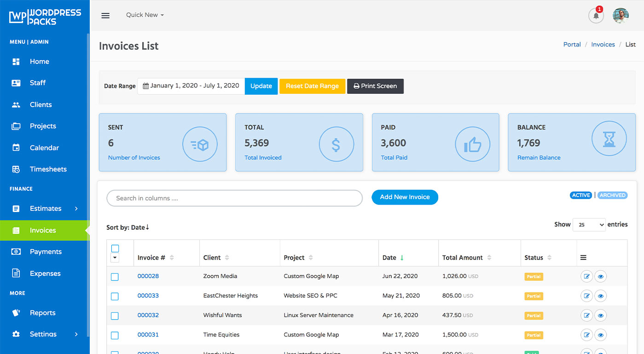Open invoice 000031 link

[148, 335]
